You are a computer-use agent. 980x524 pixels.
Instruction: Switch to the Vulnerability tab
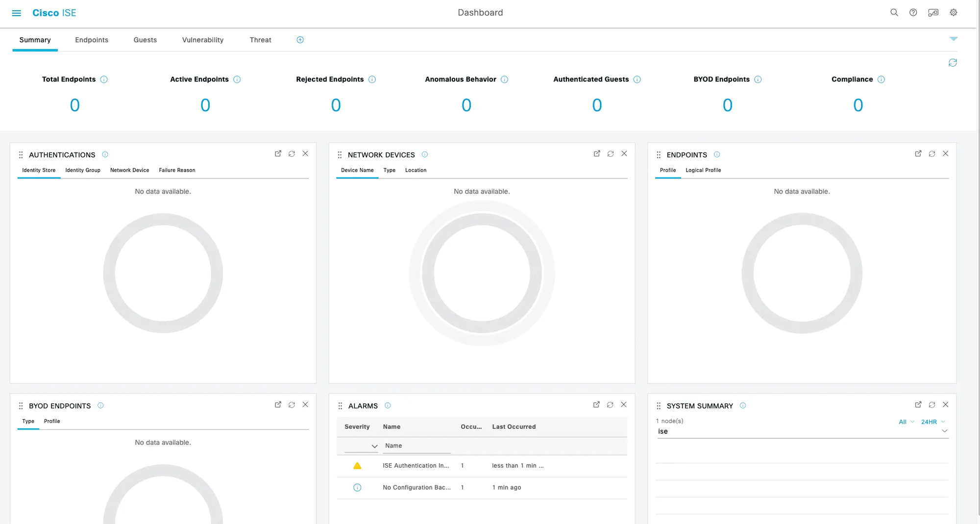tap(202, 40)
